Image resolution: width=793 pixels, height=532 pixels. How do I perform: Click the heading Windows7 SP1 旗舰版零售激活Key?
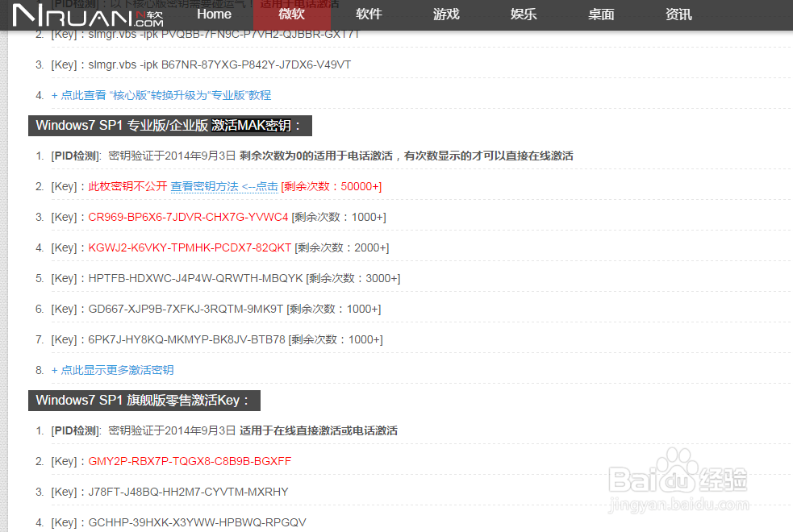(144, 400)
